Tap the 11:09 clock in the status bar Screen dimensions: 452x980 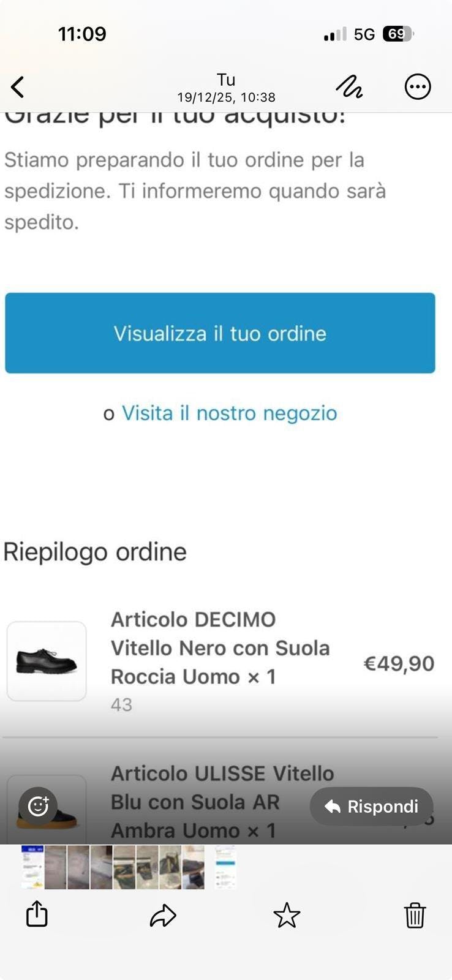82,34
